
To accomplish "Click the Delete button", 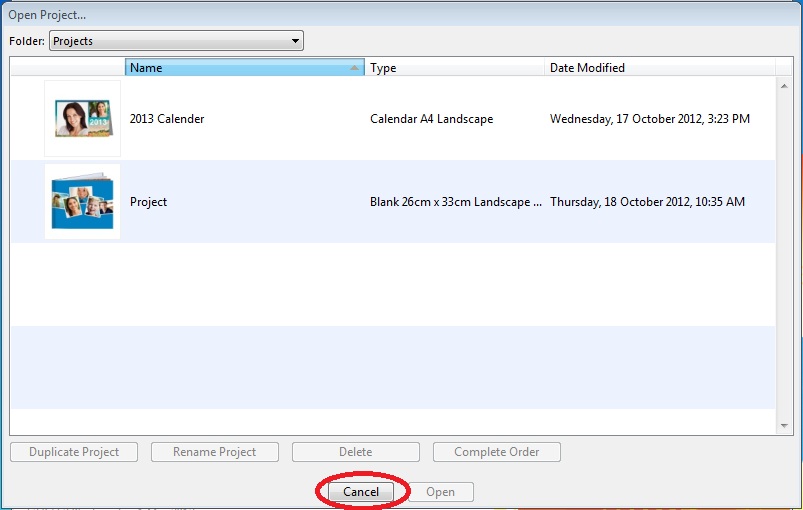I will coord(356,452).
